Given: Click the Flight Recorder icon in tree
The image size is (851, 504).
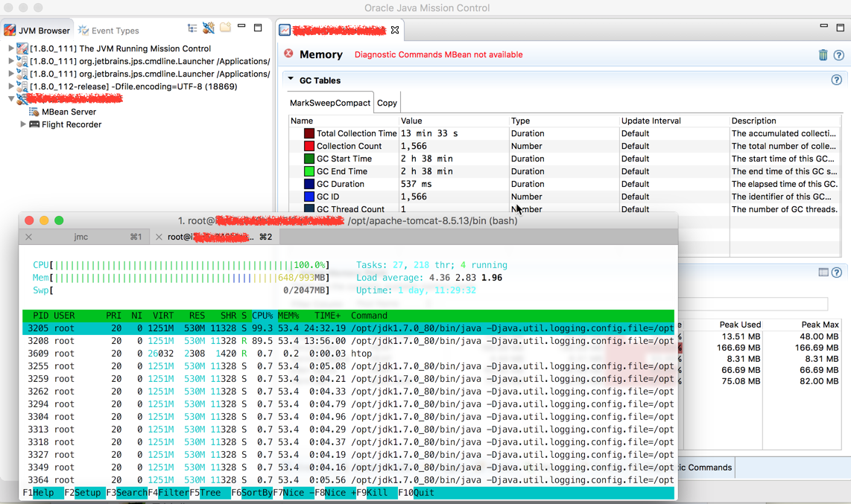Looking at the screenshot, I should (x=34, y=124).
